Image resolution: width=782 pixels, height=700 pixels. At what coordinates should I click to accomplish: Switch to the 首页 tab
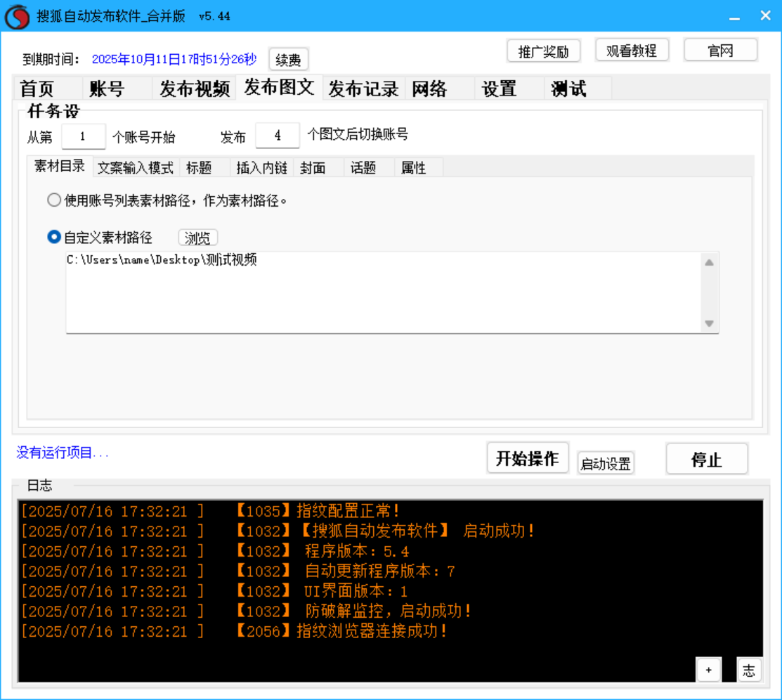47,89
